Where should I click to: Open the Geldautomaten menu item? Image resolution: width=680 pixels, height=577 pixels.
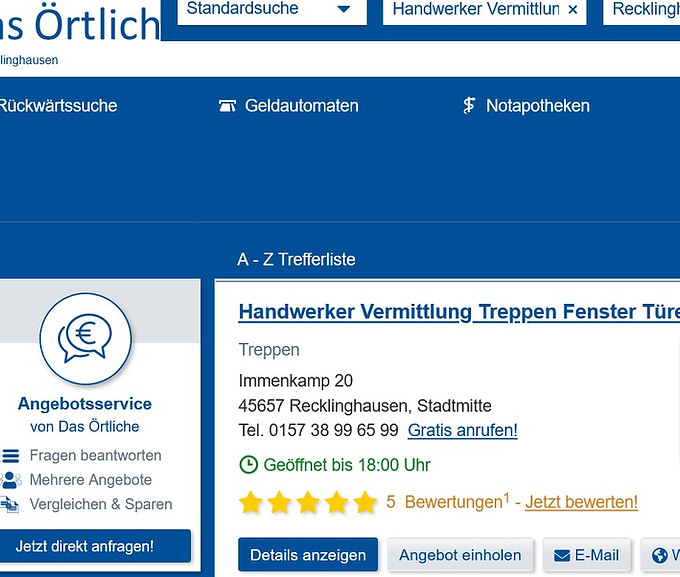tap(288, 106)
